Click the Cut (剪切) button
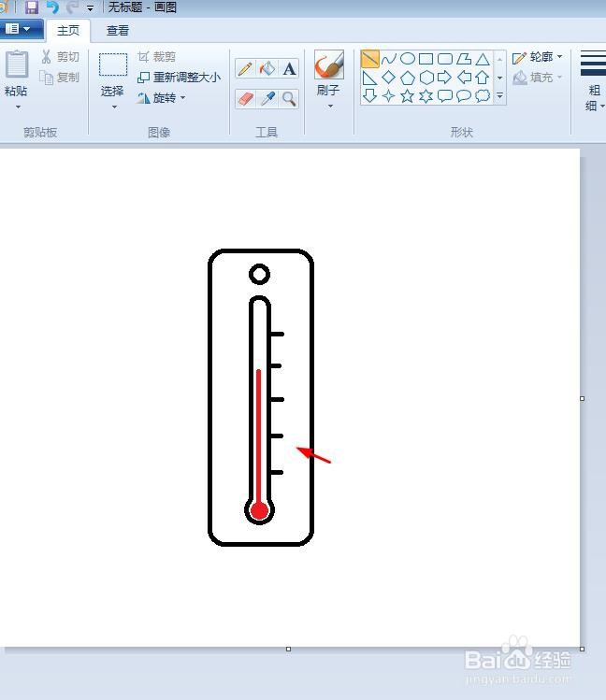 [60, 57]
